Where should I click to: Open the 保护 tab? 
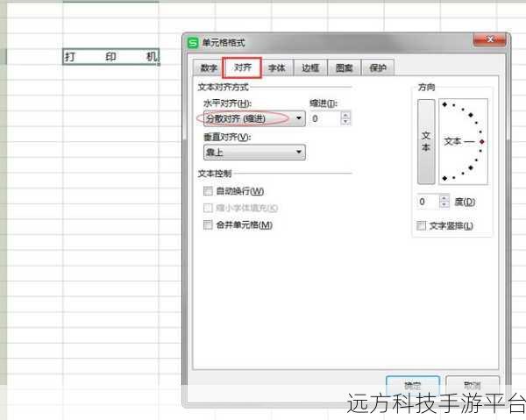(378, 68)
